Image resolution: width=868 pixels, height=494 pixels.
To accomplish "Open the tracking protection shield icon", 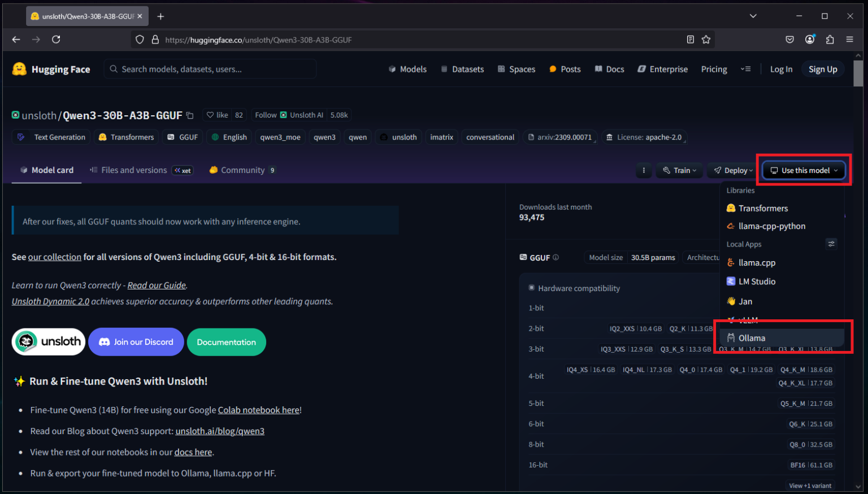I will (x=140, y=40).
